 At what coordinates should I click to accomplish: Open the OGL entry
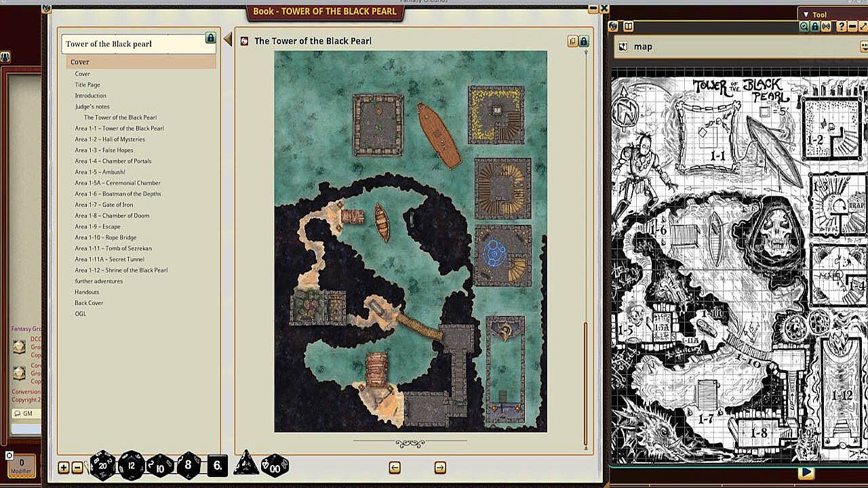[80, 313]
